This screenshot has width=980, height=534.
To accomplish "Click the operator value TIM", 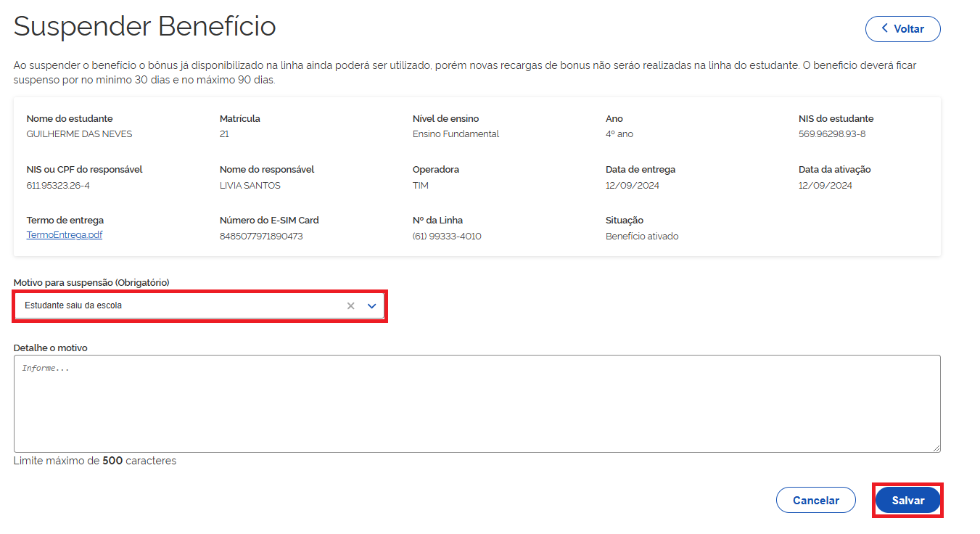I will 421,186.
